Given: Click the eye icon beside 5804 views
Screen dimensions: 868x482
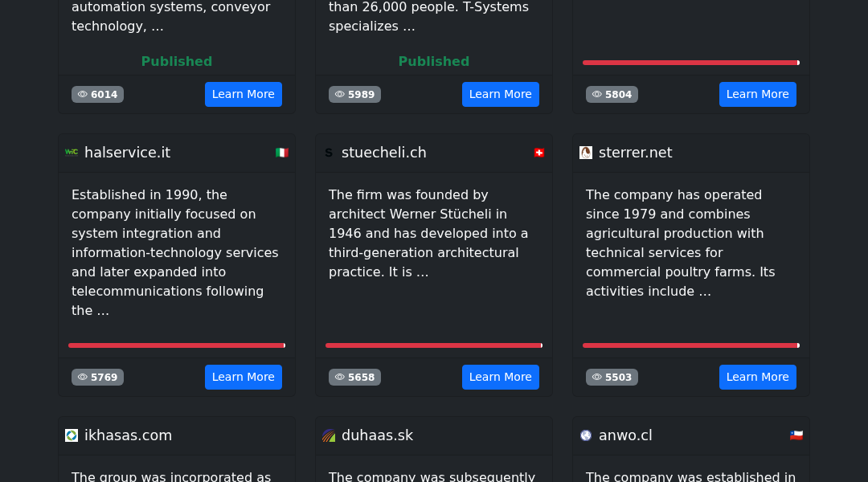Looking at the screenshot, I should [596, 95].
